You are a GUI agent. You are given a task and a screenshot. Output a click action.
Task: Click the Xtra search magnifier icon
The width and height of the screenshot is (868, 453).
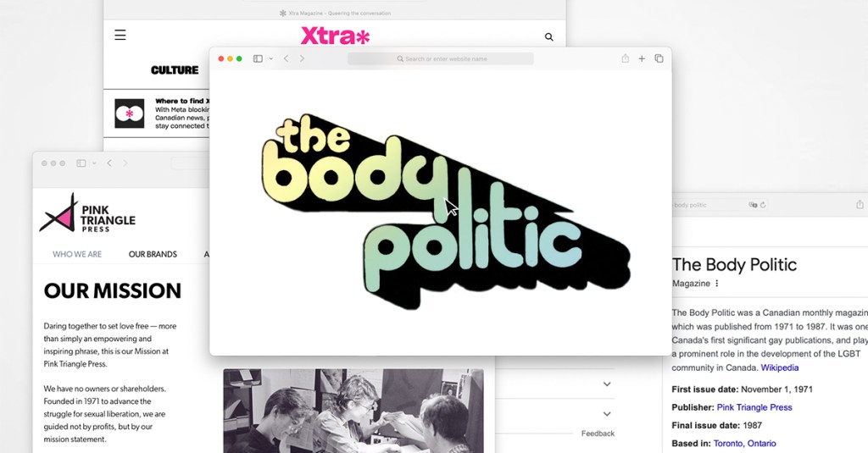point(549,37)
